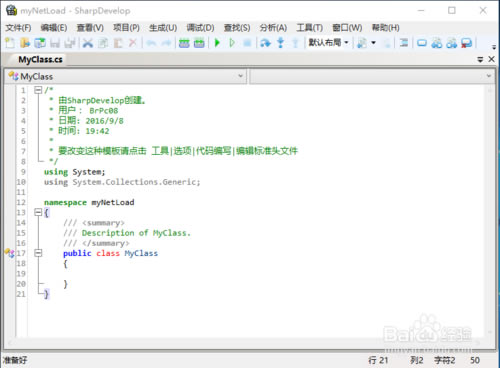Viewport: 500px width, 368px height.
Task: Open the 文件(F) menu
Action: tap(18, 27)
